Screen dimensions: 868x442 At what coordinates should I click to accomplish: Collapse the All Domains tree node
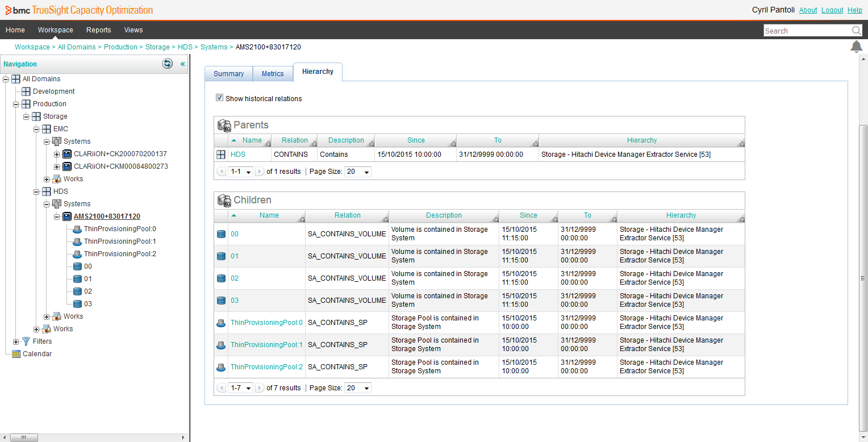(6, 79)
